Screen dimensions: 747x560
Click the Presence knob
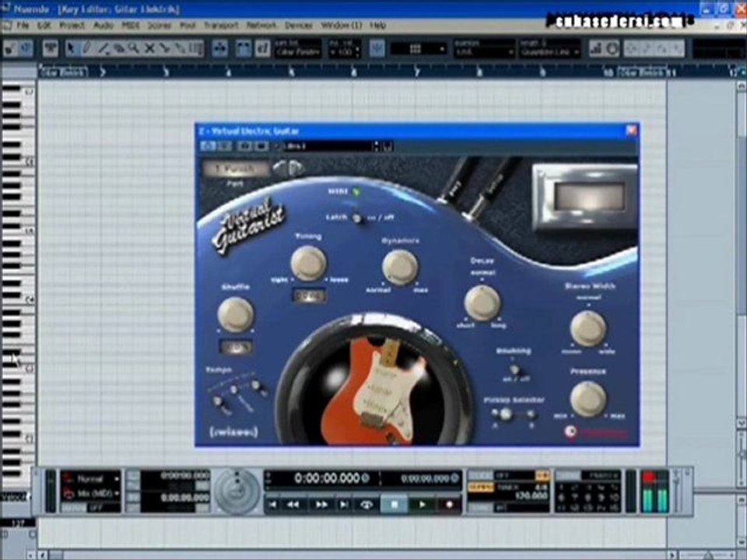click(588, 398)
